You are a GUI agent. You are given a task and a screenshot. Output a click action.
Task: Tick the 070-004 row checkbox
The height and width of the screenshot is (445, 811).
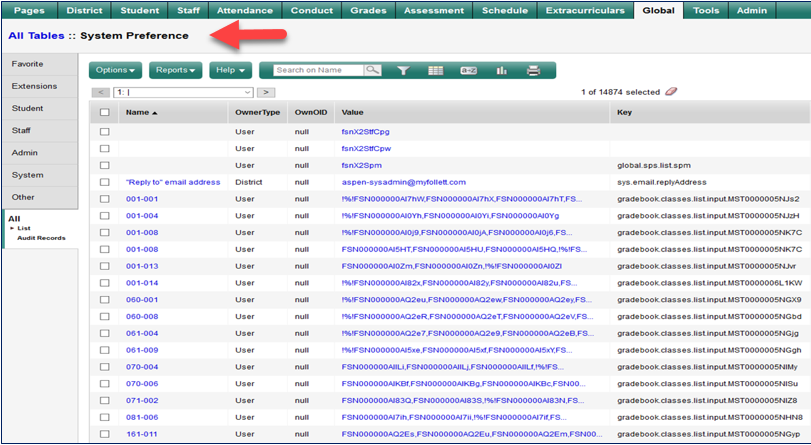point(105,367)
